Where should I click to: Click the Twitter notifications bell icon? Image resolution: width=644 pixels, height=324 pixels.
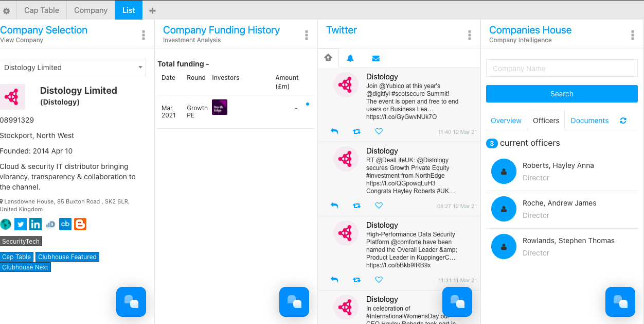[350, 58]
